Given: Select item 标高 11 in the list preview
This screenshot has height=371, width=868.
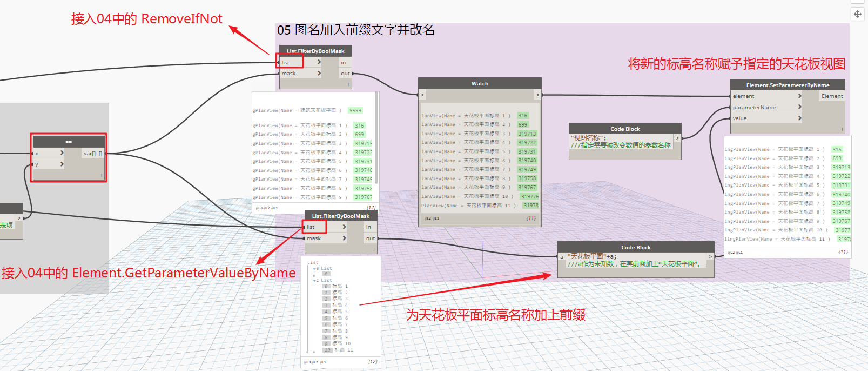Looking at the screenshot, I should [x=344, y=350].
